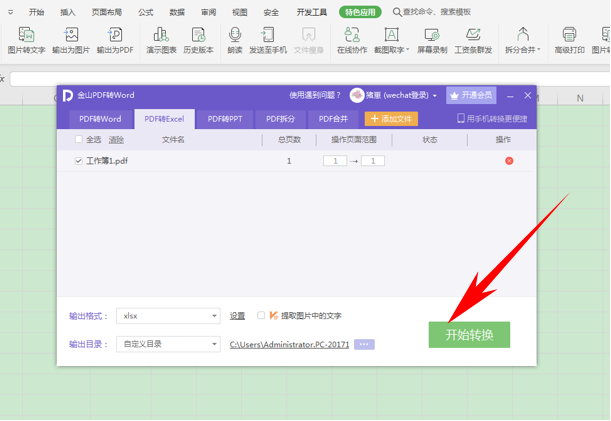Click the orange 添加文件 button
This screenshot has width=611, height=421.
pyautogui.click(x=391, y=119)
